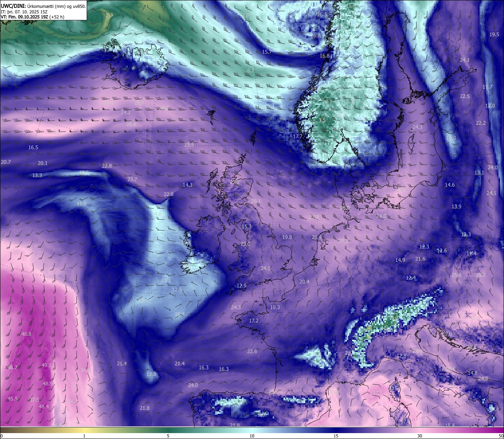Image resolution: width=504 pixels, height=439 pixels.
Task: Click the 22.2 value label
Action: pos(481,123)
